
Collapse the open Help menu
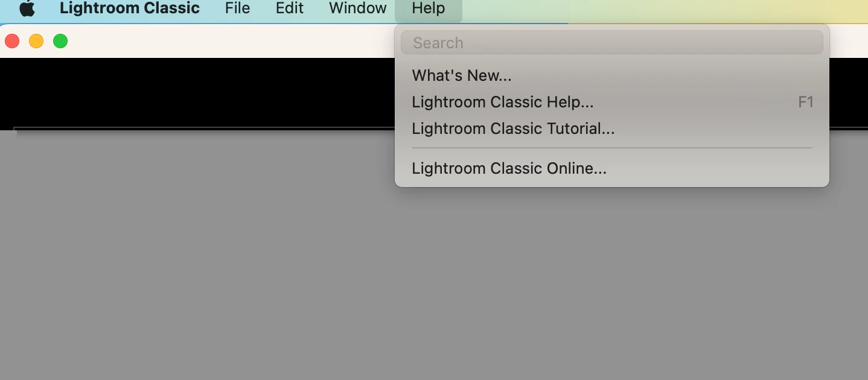(429, 8)
